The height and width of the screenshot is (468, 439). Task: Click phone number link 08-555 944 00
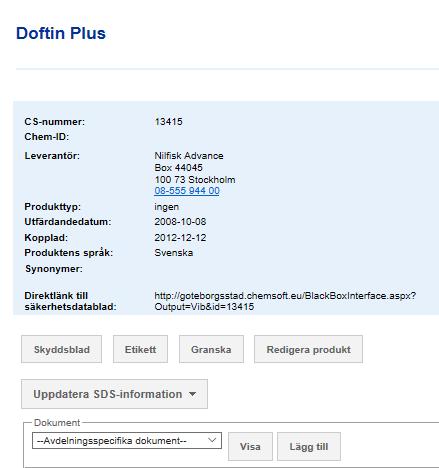[x=187, y=191]
